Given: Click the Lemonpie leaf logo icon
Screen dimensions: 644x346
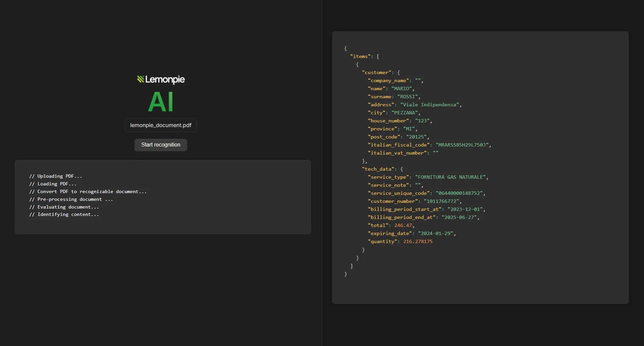Looking at the screenshot, I should pyautogui.click(x=140, y=80).
